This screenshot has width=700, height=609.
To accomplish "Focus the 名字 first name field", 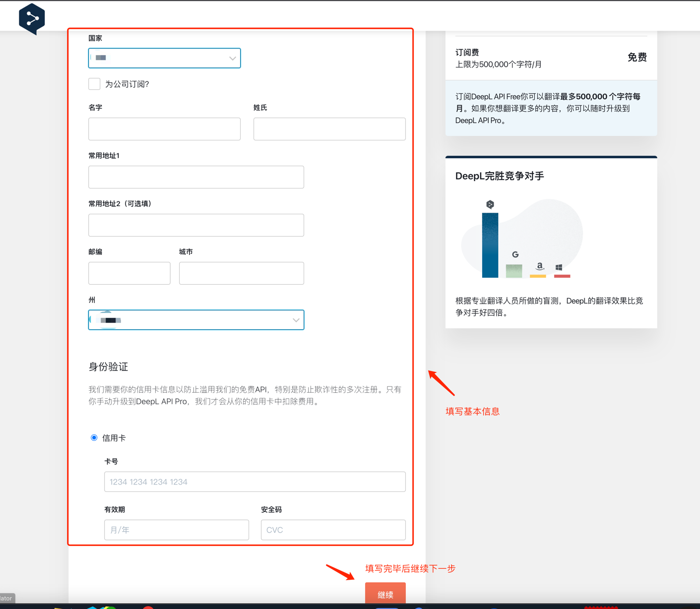I will click(164, 129).
